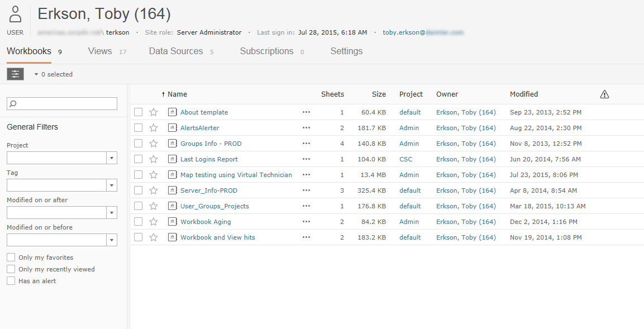
Task: Click inside the sidebar search field
Action: point(61,103)
